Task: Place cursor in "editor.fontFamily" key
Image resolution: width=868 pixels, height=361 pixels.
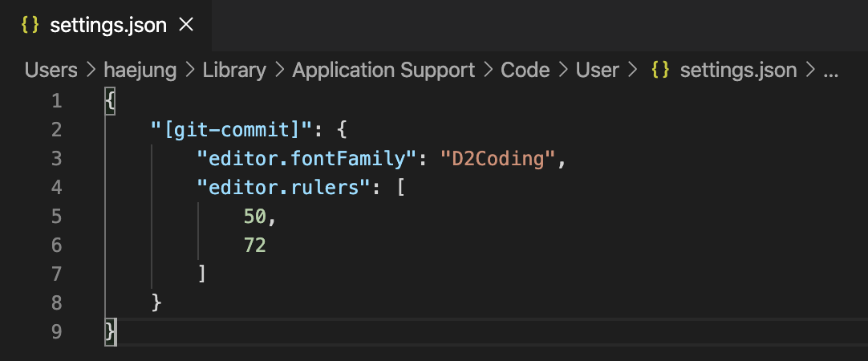Action: (x=308, y=159)
